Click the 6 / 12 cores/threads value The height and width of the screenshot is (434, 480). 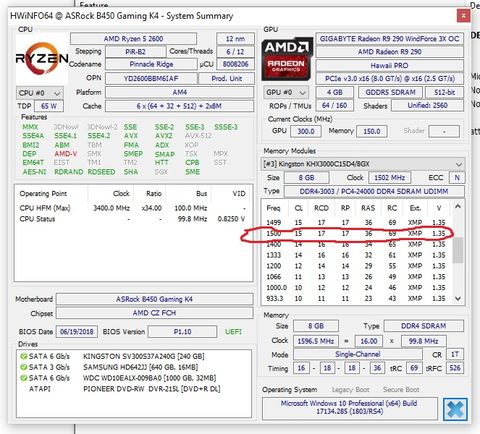pyautogui.click(x=235, y=52)
